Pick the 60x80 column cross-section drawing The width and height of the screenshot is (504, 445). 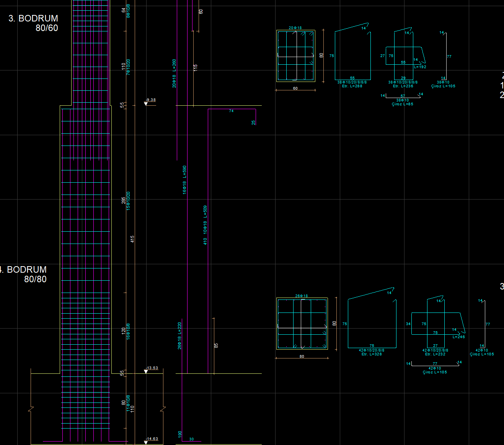point(296,56)
